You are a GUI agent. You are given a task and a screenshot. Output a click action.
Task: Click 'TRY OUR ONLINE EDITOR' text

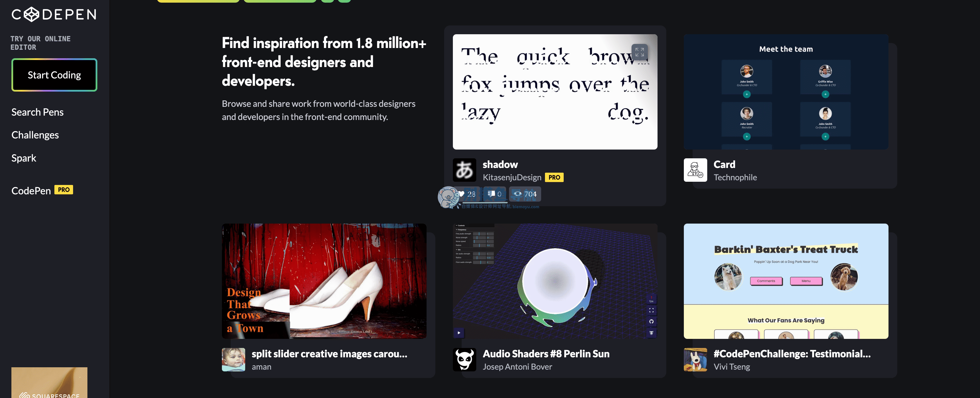coord(40,43)
